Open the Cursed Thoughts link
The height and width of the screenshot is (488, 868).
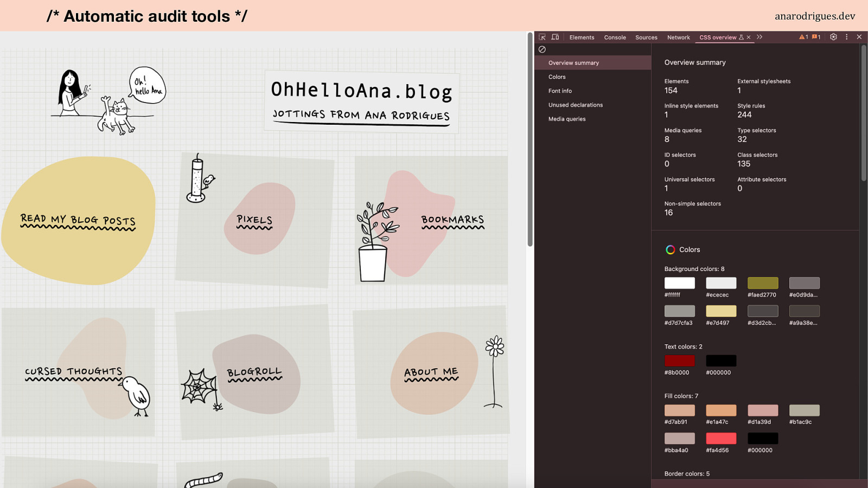74,373
